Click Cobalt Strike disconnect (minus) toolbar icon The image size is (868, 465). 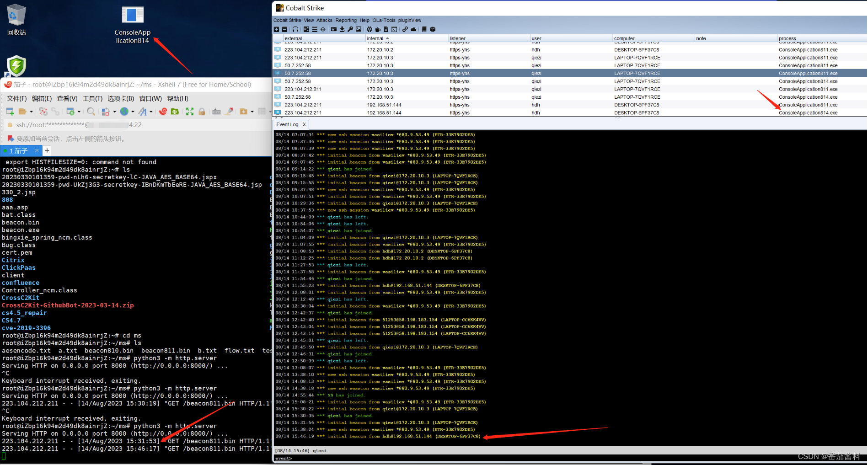(x=284, y=29)
